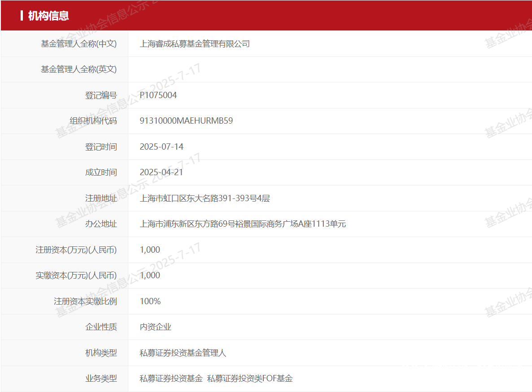
Task: Click the office address 浦东新区东方路69号 value
Action: pos(243,224)
